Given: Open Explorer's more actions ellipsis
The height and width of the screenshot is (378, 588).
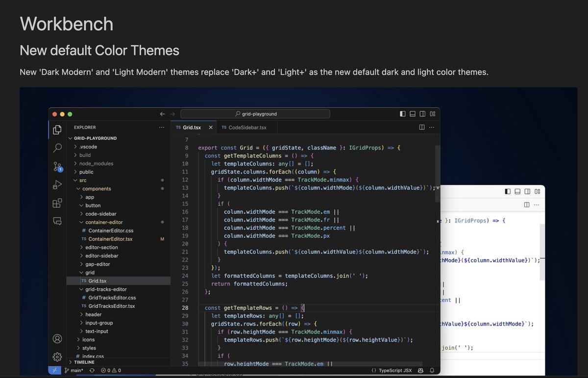Looking at the screenshot, I should coord(162,127).
